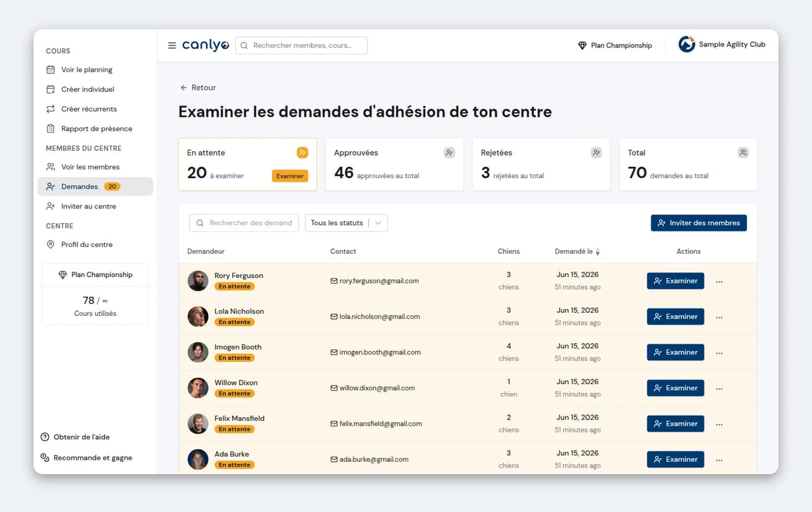Click En attente badge under Willow Dixon
812x512 pixels.
(x=235, y=393)
